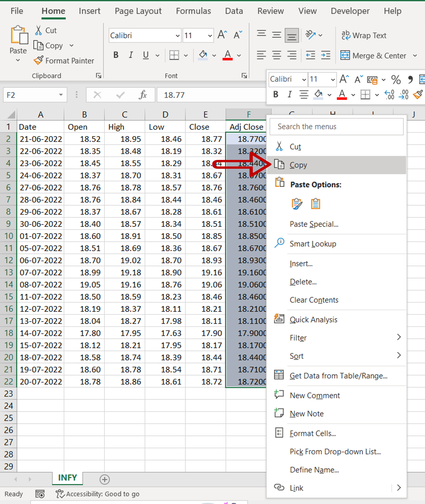425x504 pixels.
Task: Open Paste Special from the context menu
Action: (314, 224)
